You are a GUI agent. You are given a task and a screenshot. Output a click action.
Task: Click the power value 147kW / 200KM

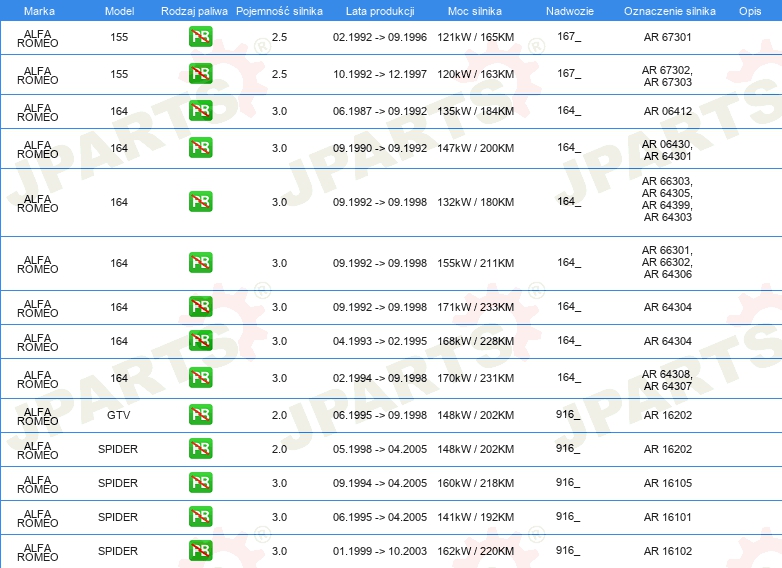(475, 148)
